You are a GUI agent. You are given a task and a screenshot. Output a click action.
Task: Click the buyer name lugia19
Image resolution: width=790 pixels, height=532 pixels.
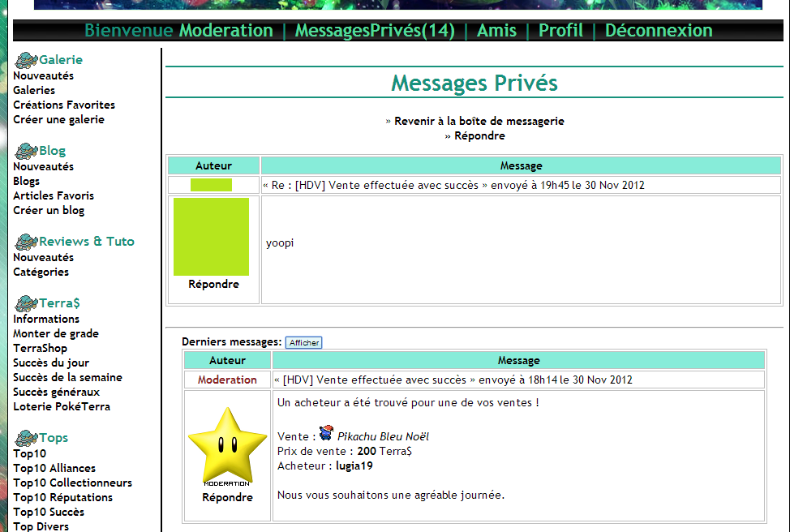click(354, 466)
